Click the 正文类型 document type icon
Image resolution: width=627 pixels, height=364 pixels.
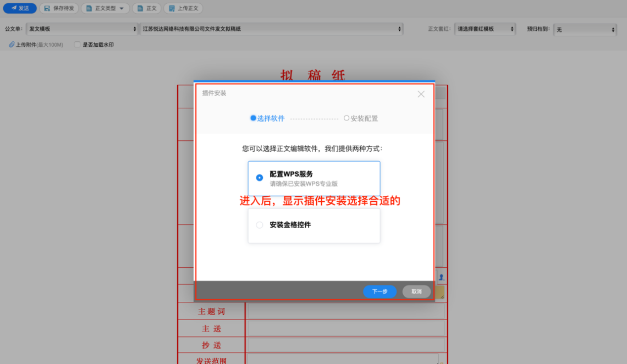coord(89,8)
